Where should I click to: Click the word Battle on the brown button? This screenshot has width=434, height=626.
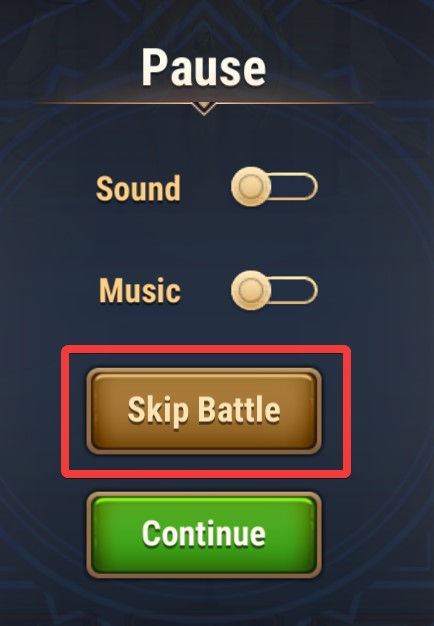[239, 410]
